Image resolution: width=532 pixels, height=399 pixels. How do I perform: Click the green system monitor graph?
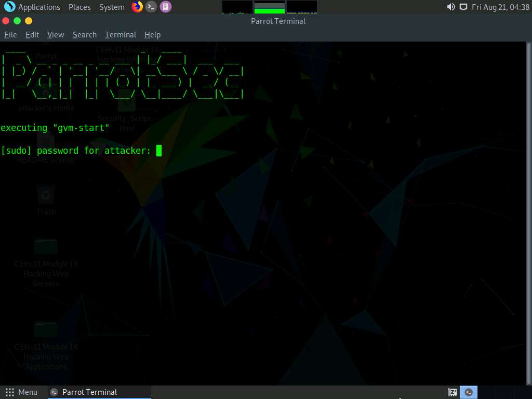click(270, 7)
